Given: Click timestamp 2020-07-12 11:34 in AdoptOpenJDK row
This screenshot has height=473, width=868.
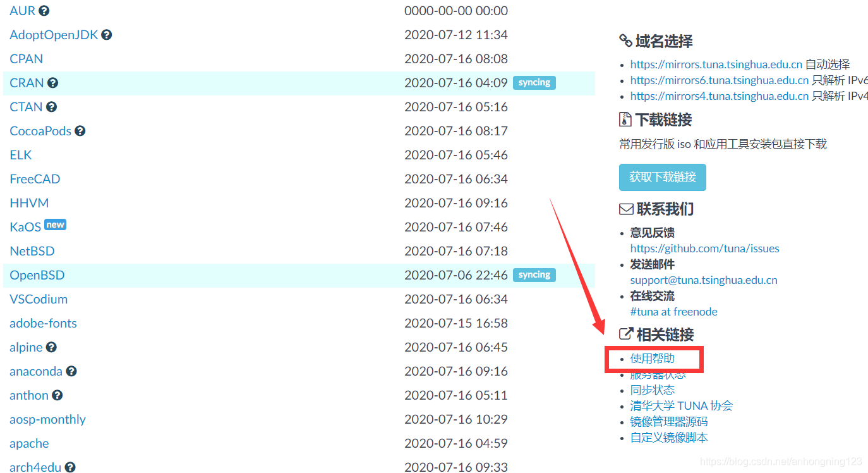Looking at the screenshot, I should [456, 35].
